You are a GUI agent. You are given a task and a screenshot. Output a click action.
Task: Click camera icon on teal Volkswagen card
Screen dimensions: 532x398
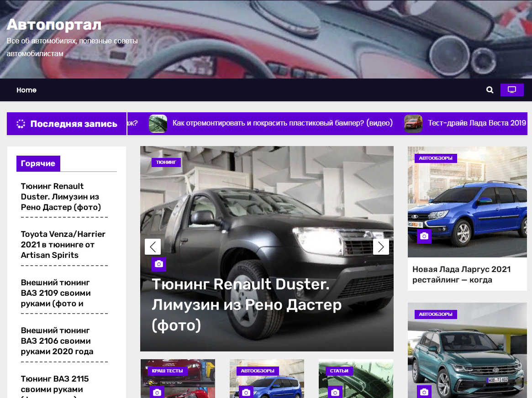click(424, 392)
